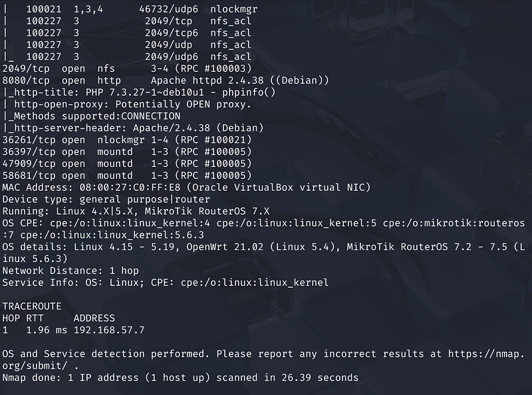Select the Service Info: OS: Linux line
This screenshot has width=532, height=395.
point(165,283)
